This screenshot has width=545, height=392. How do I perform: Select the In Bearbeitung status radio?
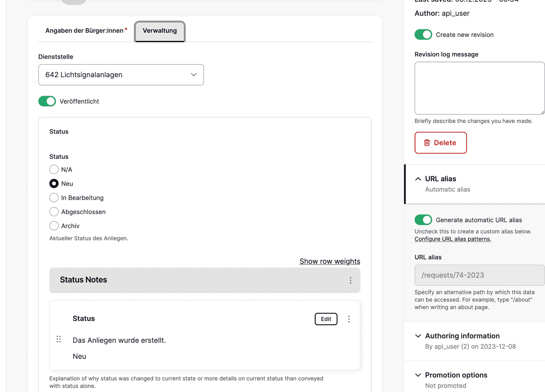pyautogui.click(x=54, y=198)
